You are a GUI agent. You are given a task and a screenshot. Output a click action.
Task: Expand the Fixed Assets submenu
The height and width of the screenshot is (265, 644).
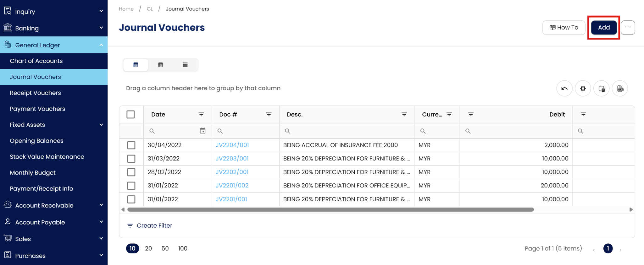[x=54, y=125]
